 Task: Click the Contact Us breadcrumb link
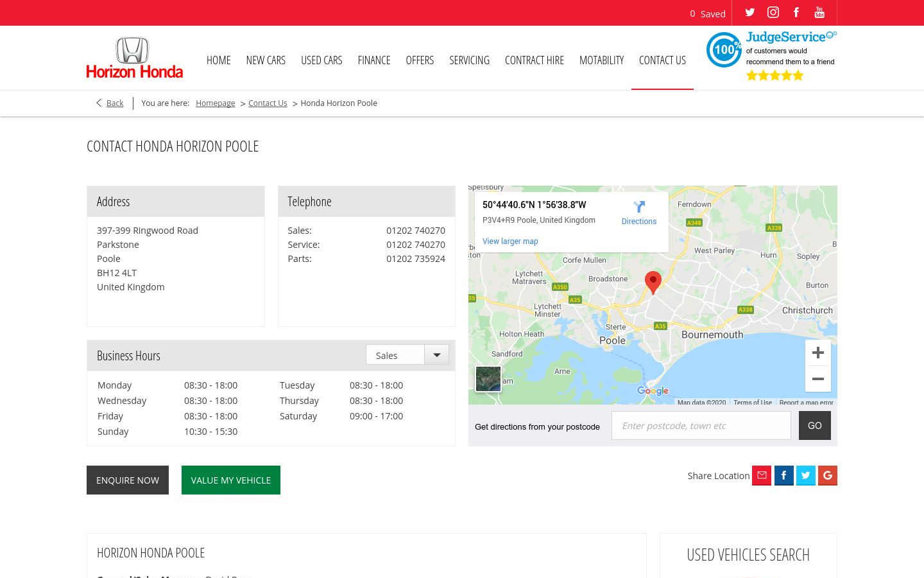(x=268, y=103)
